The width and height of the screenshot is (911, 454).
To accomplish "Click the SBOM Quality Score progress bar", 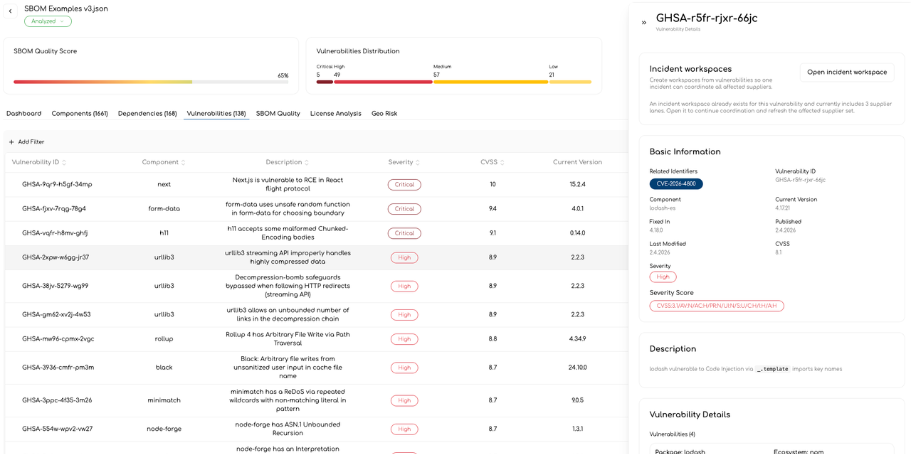I will click(140, 82).
